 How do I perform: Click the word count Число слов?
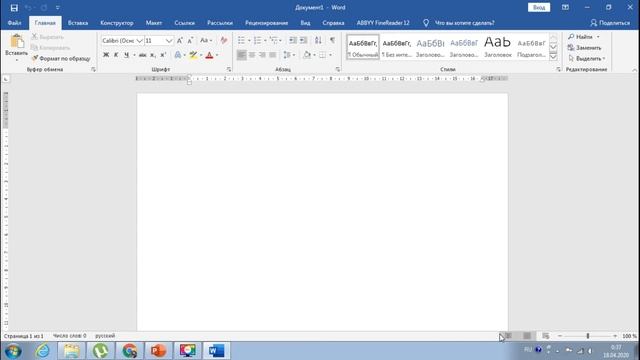pos(69,336)
